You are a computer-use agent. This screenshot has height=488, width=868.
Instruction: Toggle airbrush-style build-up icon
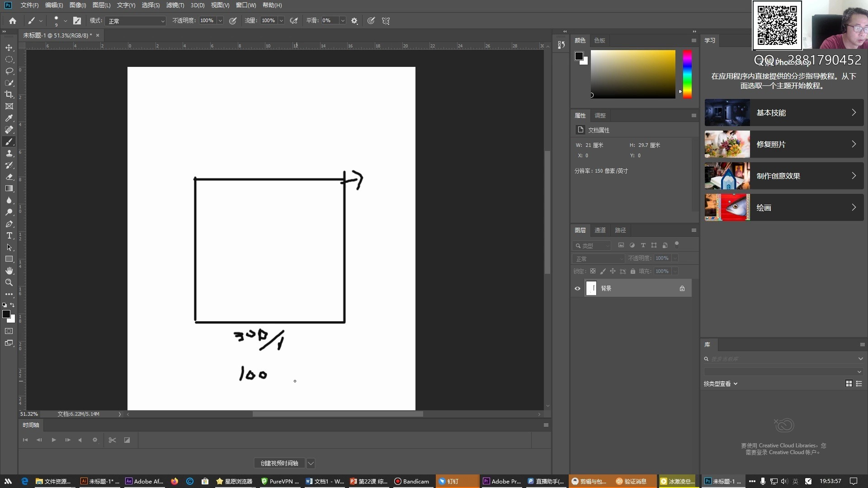tap(294, 21)
